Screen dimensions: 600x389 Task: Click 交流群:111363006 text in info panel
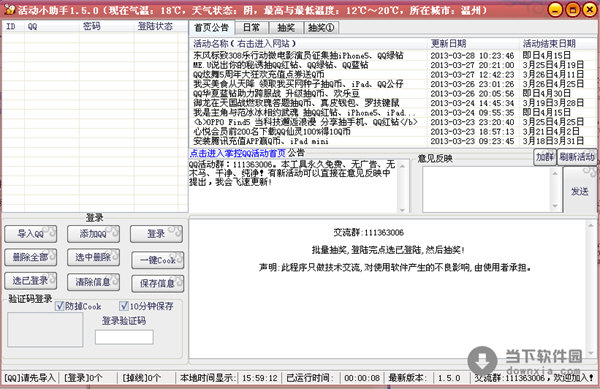[368, 233]
